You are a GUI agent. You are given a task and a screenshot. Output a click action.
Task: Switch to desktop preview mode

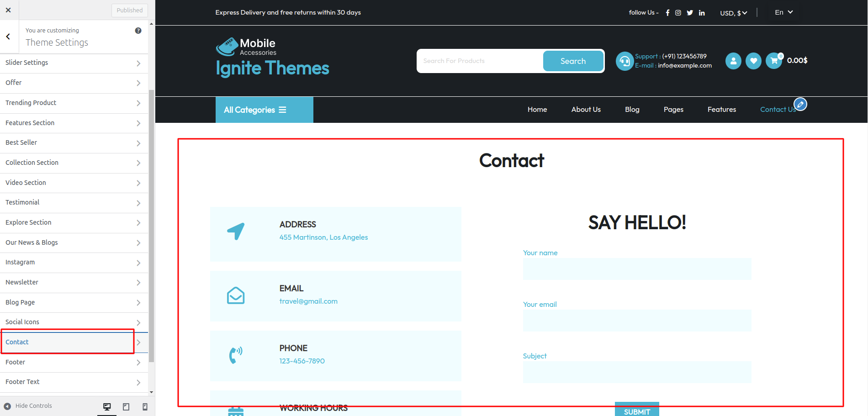point(107,406)
